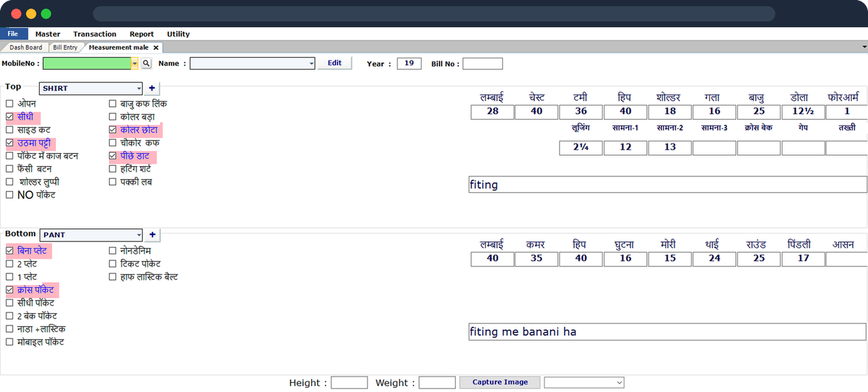Uncheck the कोलर छोटा checkbox
Image resolution: width=868 pixels, height=392 pixels.
113,130
